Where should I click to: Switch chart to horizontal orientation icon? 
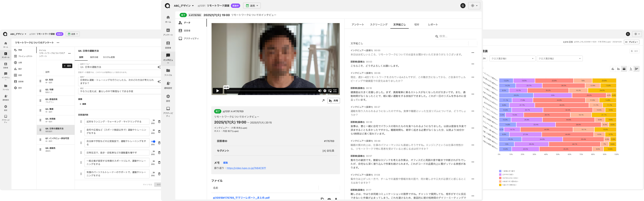coord(636,69)
